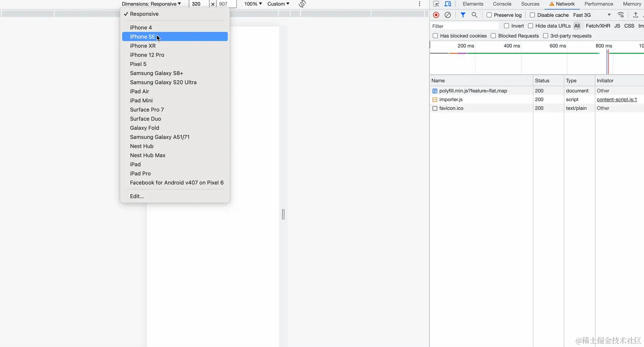The width and height of the screenshot is (644, 347).
Task: Select iPhone XR from device list
Action: [175, 46]
